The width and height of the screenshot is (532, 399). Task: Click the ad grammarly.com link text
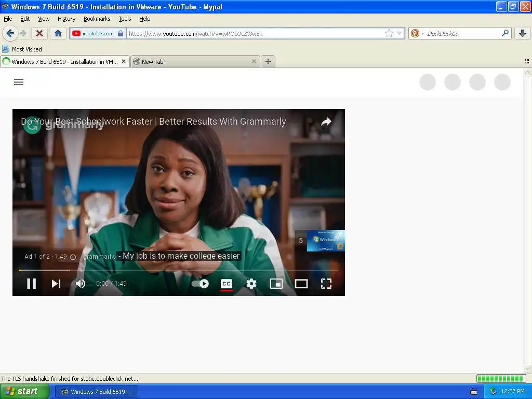pos(99,257)
